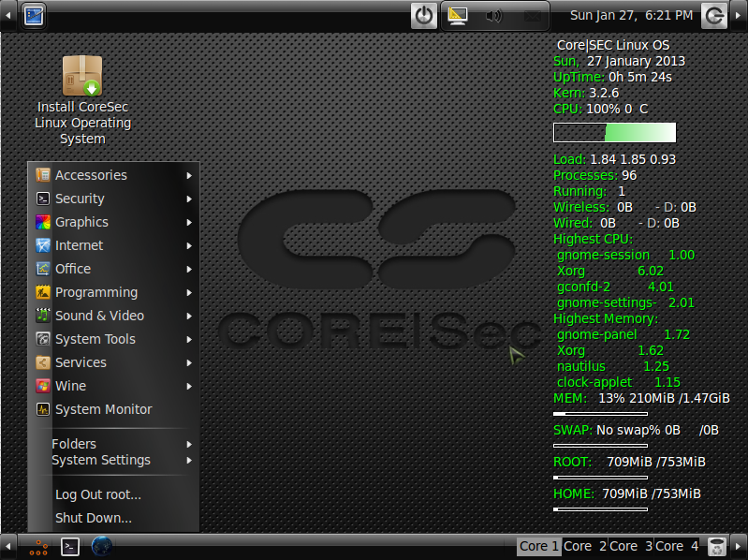Switch to workspace Core 2
The height and width of the screenshot is (560, 748).
585,546
